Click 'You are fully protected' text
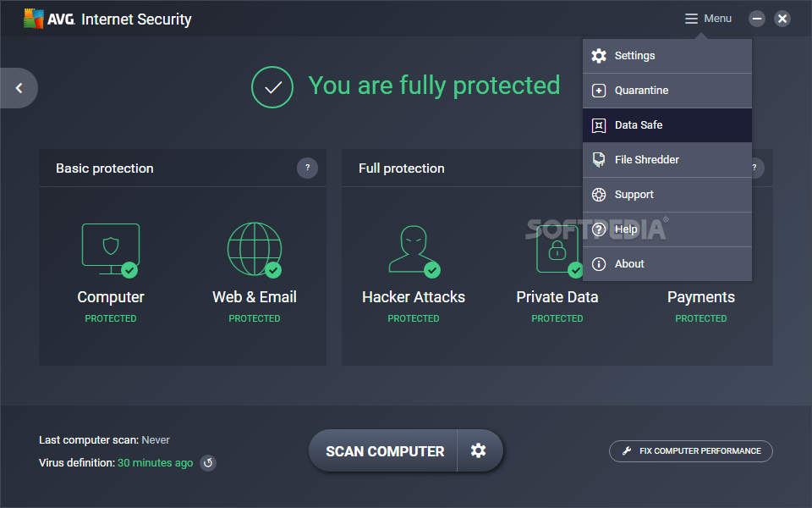Viewport: 812px width, 508px height. click(434, 86)
